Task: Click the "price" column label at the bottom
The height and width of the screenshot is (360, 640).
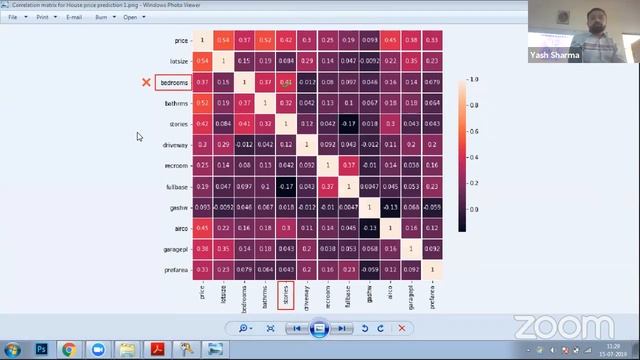Action: click(202, 292)
